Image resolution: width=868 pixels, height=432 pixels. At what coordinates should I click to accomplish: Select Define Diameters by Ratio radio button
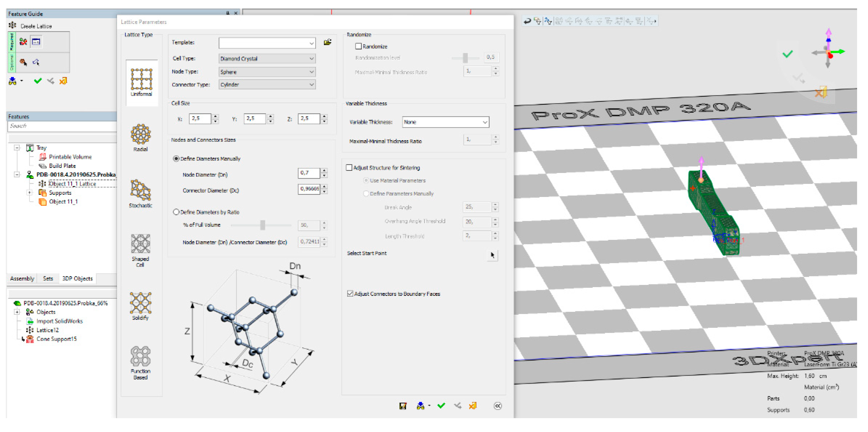pyautogui.click(x=176, y=212)
